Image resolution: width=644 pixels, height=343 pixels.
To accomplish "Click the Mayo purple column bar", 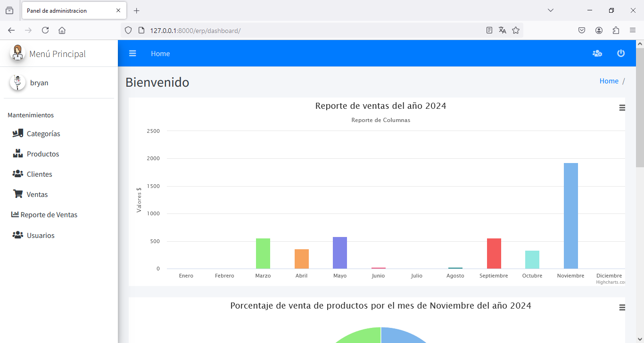I will coord(340,253).
